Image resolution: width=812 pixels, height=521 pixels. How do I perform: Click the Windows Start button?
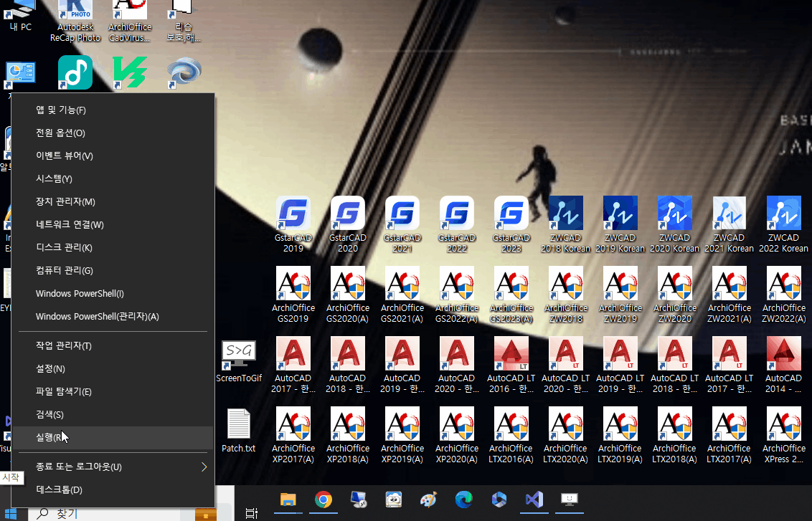pyautogui.click(x=10, y=514)
